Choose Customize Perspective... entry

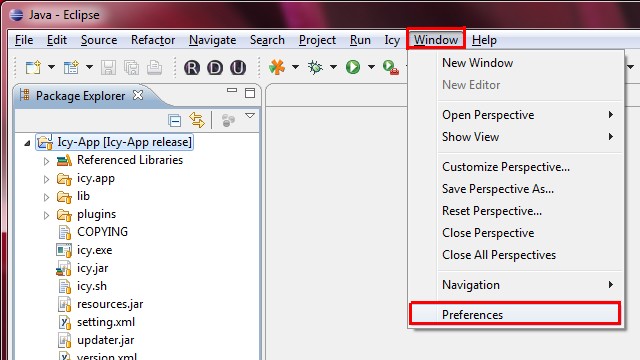pos(506,167)
